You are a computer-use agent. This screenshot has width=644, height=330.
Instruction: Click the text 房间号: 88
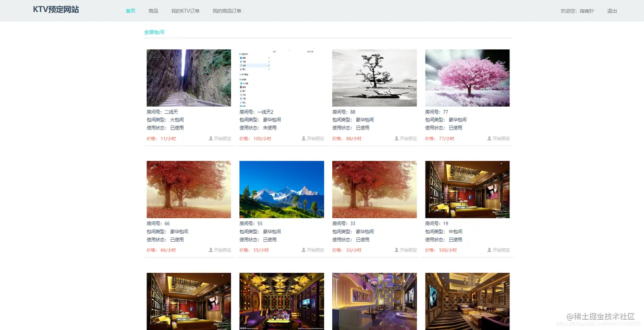tap(344, 112)
